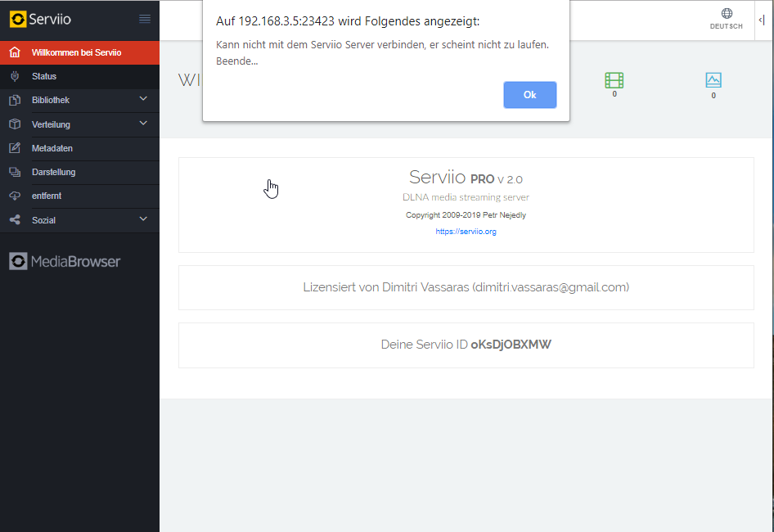Click the Serviio ID oKsDjOBXMW text

[510, 344]
